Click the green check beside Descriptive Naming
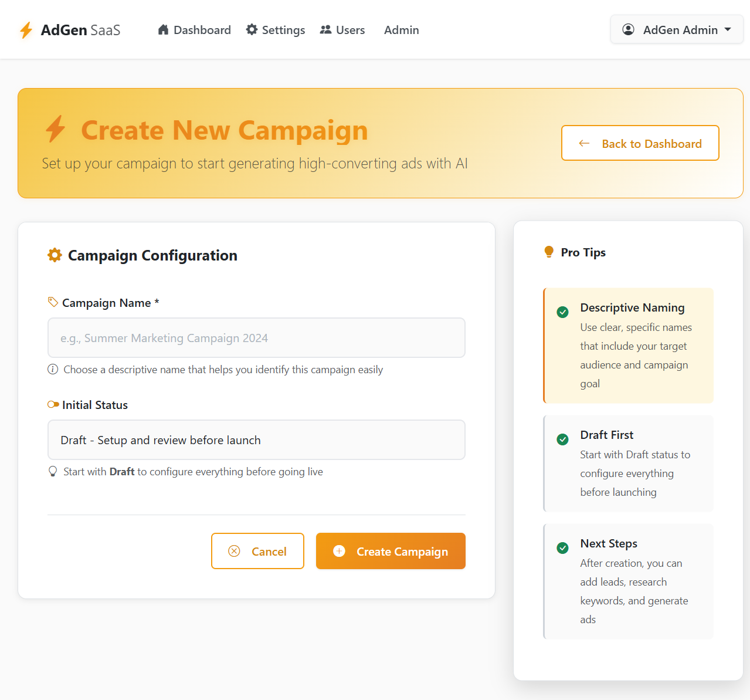 click(562, 312)
